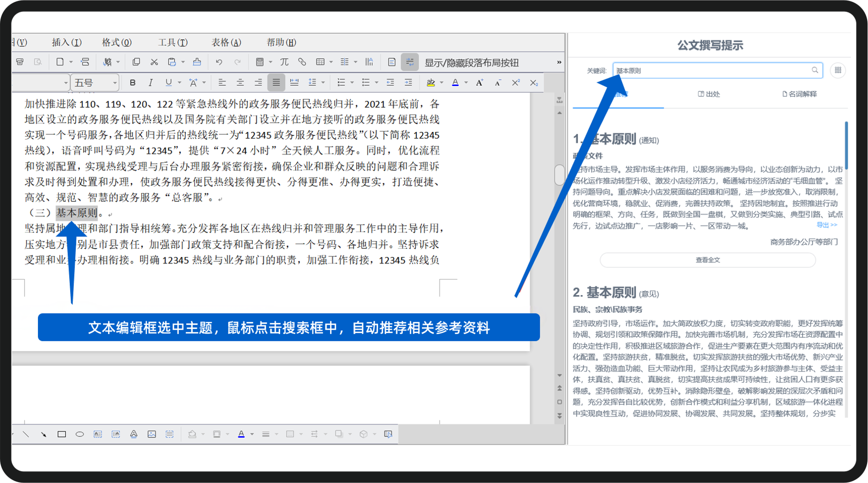The image size is (868, 483).
Task: Insert formula pi icon
Action: [x=284, y=62]
